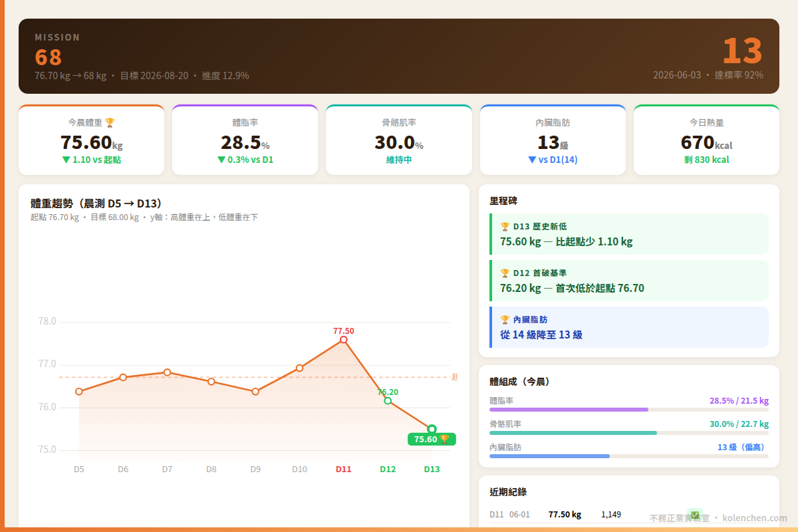Select the D9 data point on the chart
This screenshot has height=532, width=798.
(255, 391)
